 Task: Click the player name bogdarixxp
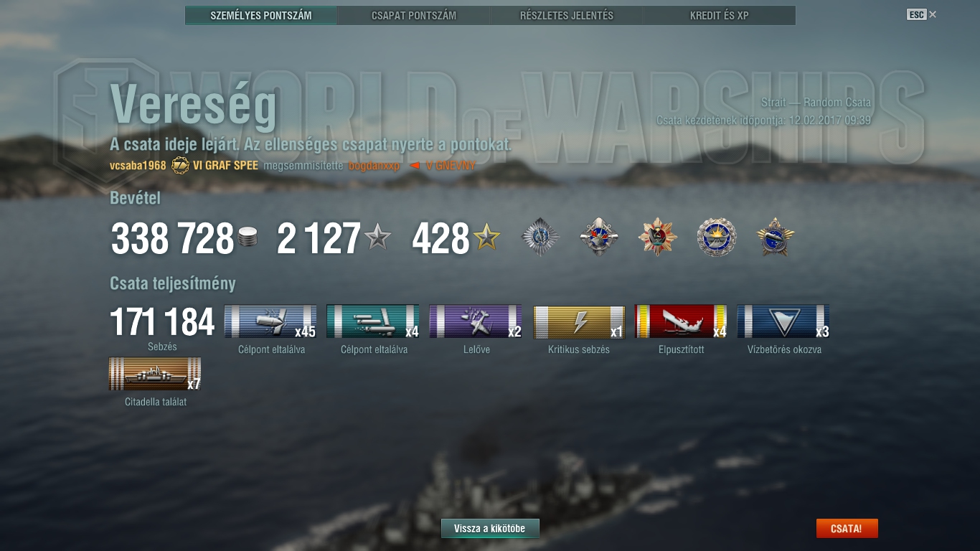coord(374,166)
